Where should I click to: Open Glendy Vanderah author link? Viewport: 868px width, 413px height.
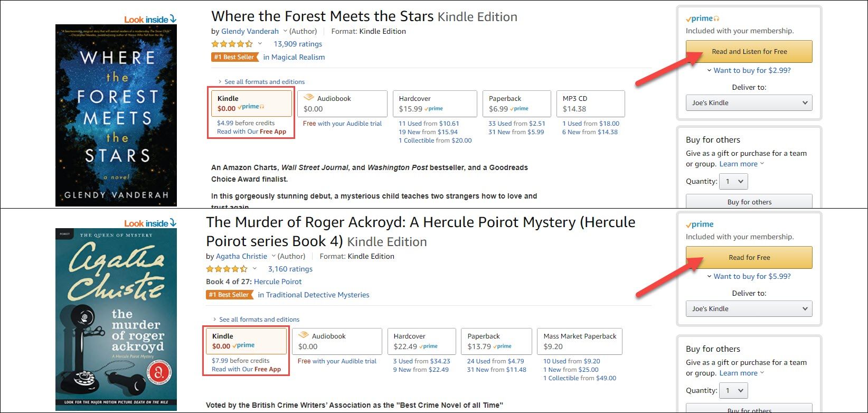coord(250,31)
